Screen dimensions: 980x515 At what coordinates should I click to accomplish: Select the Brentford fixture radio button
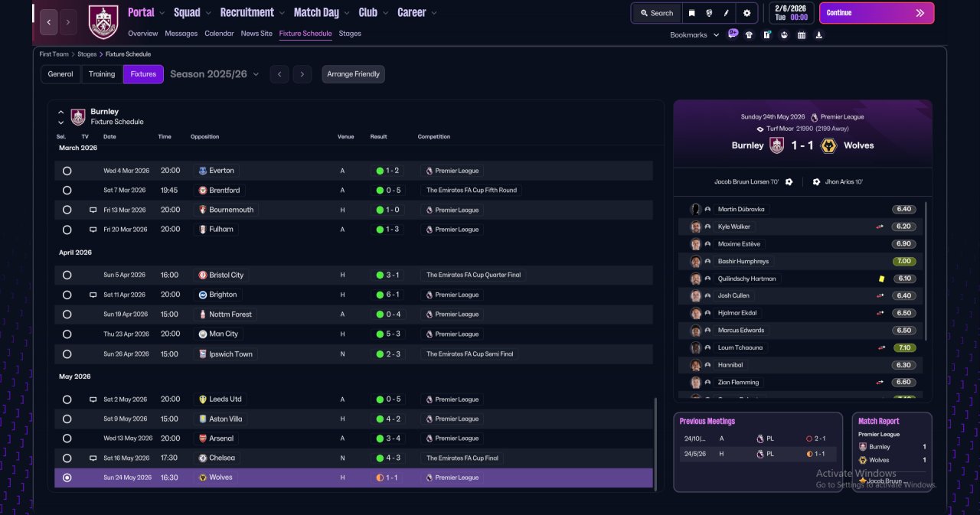click(67, 190)
